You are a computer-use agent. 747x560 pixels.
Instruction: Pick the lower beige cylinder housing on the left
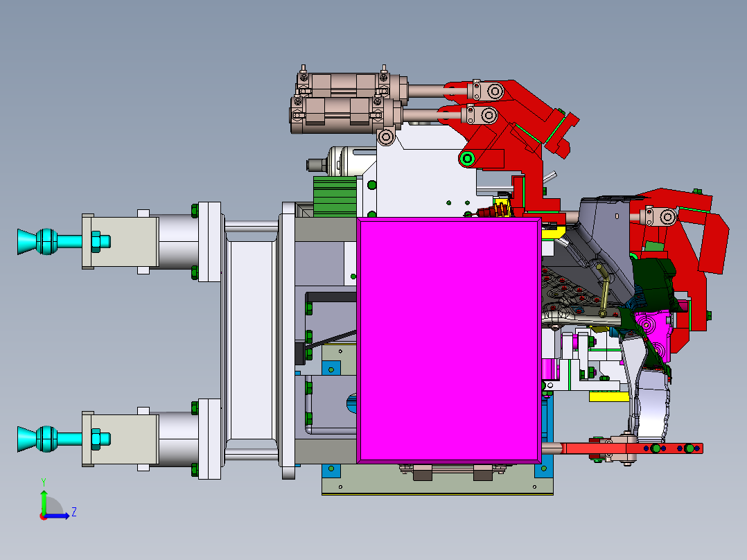pos(121,439)
